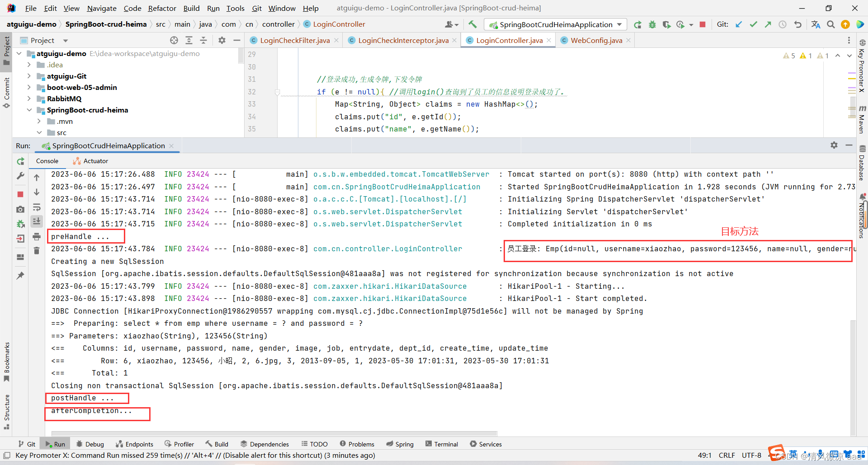This screenshot has width=868, height=465.
Task: Open the Debug tool window
Action: click(90, 444)
